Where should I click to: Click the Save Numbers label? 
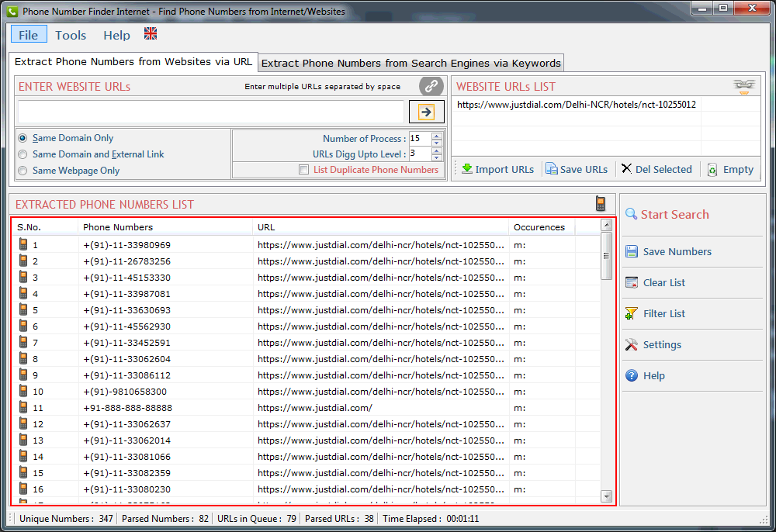tap(677, 251)
